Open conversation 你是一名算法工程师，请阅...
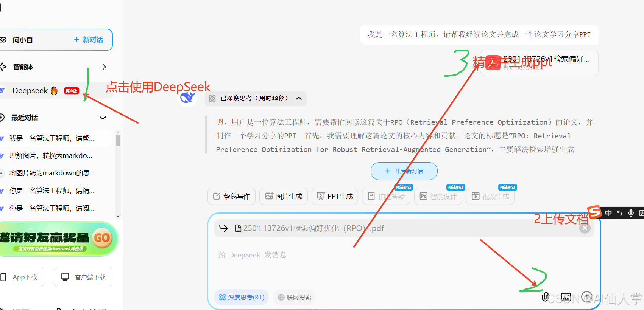The width and height of the screenshot is (644, 310). click(52, 208)
